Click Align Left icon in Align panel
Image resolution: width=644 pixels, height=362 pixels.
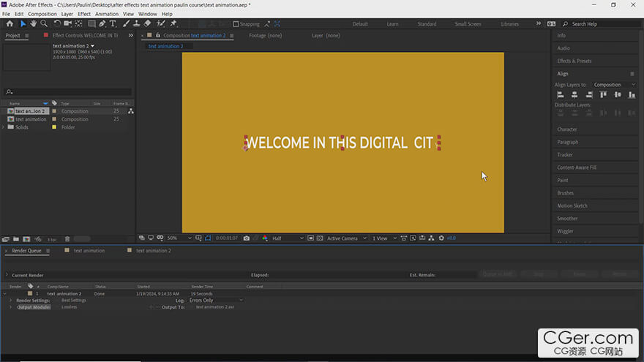(x=561, y=95)
